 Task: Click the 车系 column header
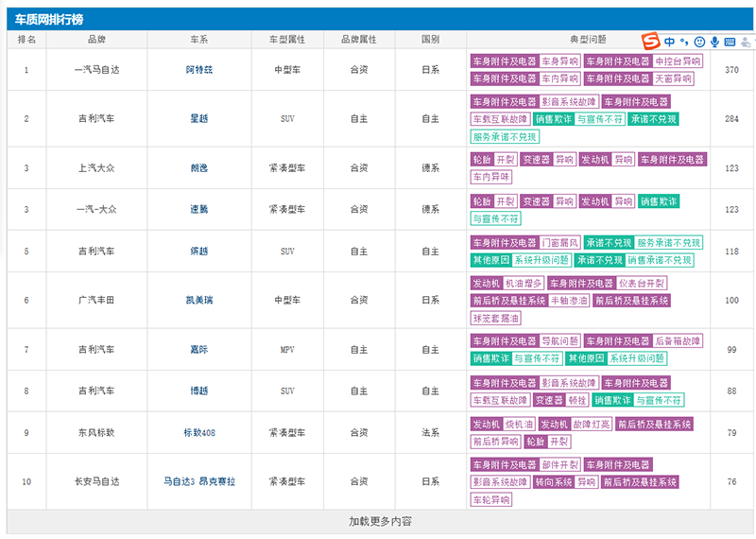point(199,40)
